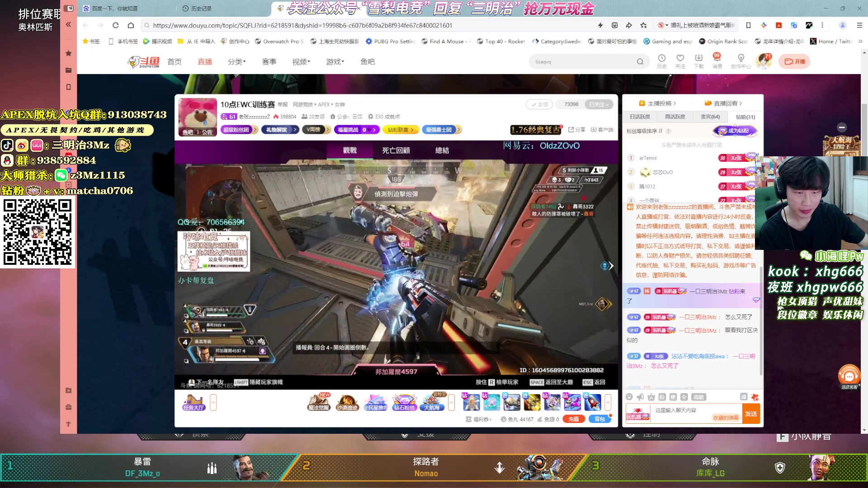Open the 下载 download icon
868x488 pixels.
click(699, 61)
